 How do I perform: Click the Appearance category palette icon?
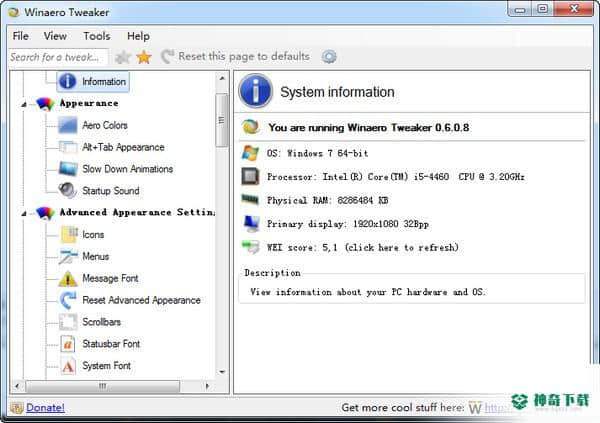coord(45,103)
